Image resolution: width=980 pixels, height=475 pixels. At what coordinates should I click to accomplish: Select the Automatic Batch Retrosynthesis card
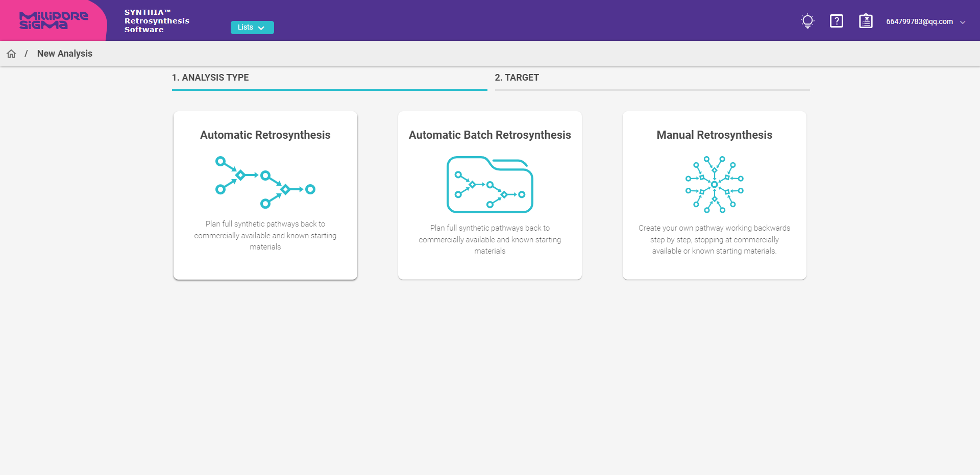tap(489, 195)
